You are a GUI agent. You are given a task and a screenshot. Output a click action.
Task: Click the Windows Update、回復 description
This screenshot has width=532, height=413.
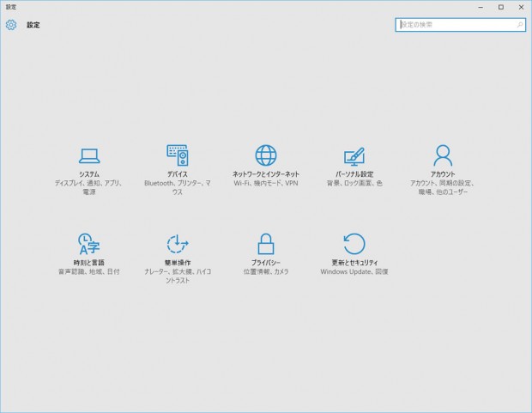click(354, 271)
